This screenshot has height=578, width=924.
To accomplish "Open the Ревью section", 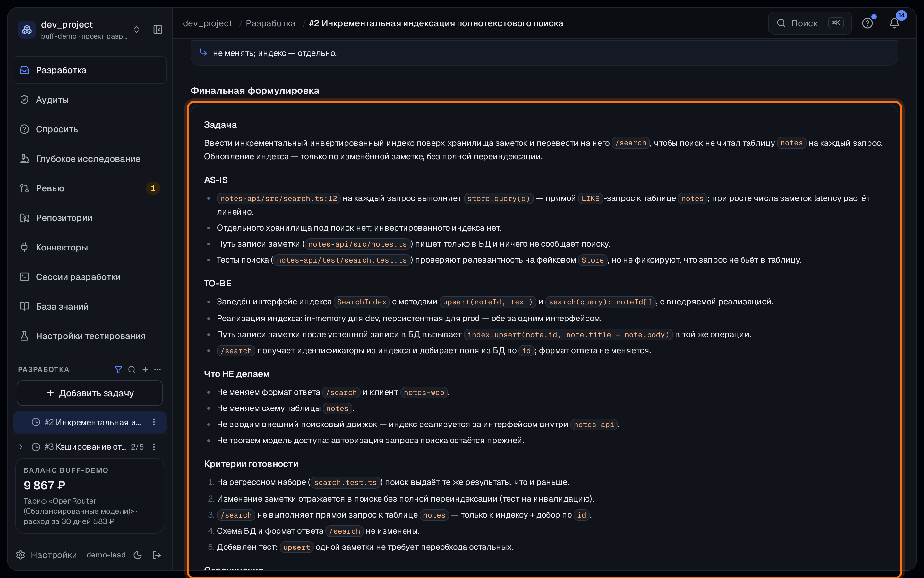I will (90, 188).
